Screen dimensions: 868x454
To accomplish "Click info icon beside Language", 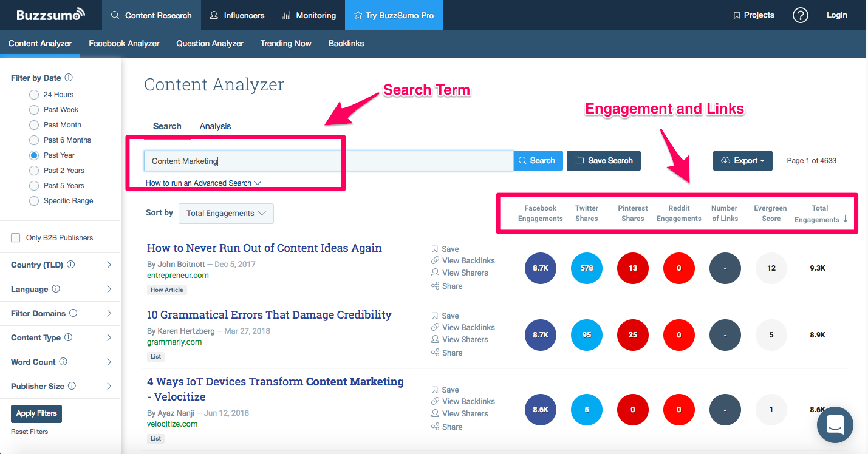I will (56, 289).
